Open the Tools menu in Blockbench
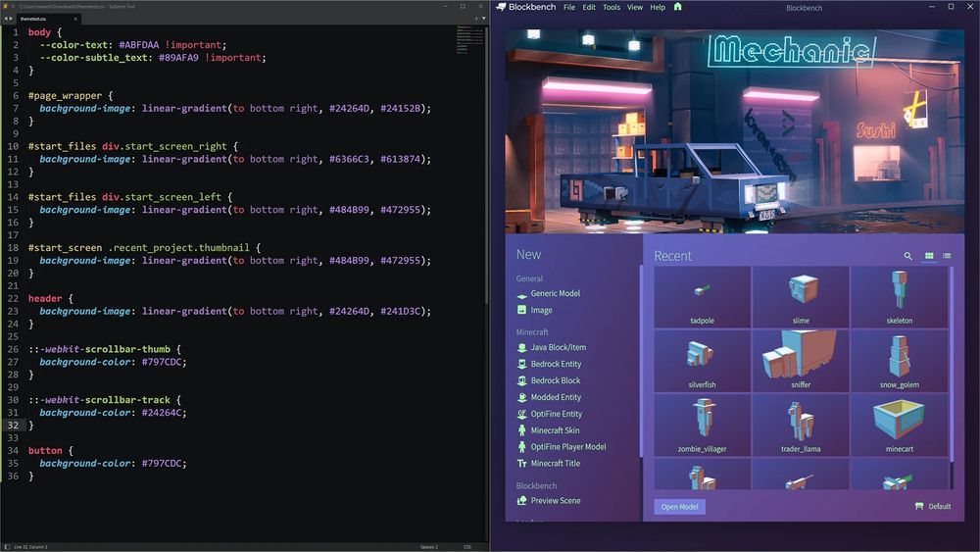 (612, 8)
